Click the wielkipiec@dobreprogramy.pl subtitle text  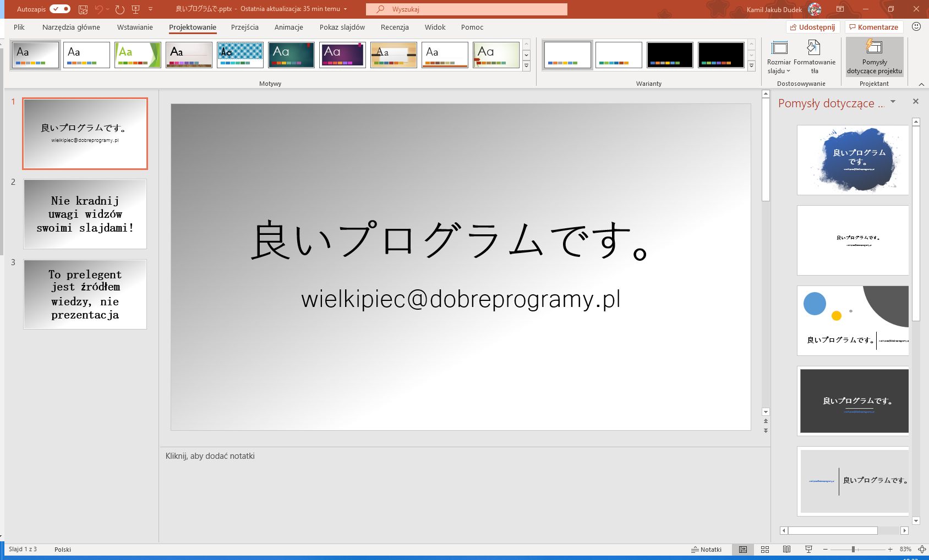(461, 299)
